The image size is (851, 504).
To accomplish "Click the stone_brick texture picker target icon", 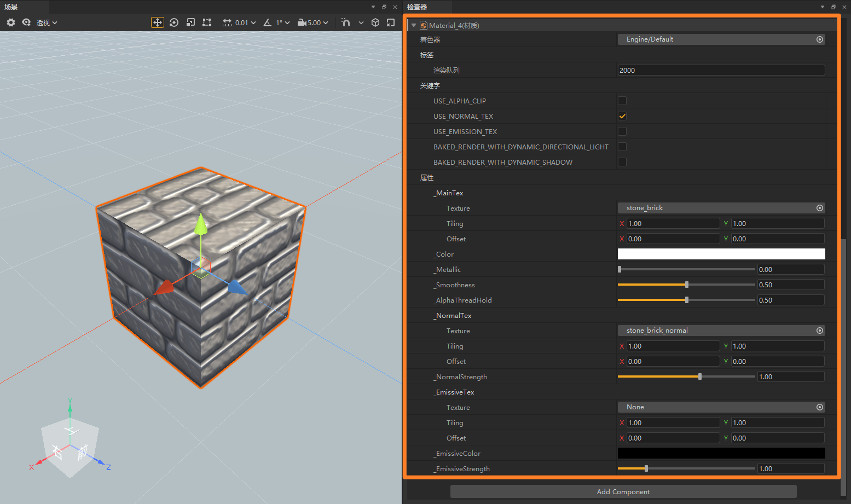I will coord(819,208).
